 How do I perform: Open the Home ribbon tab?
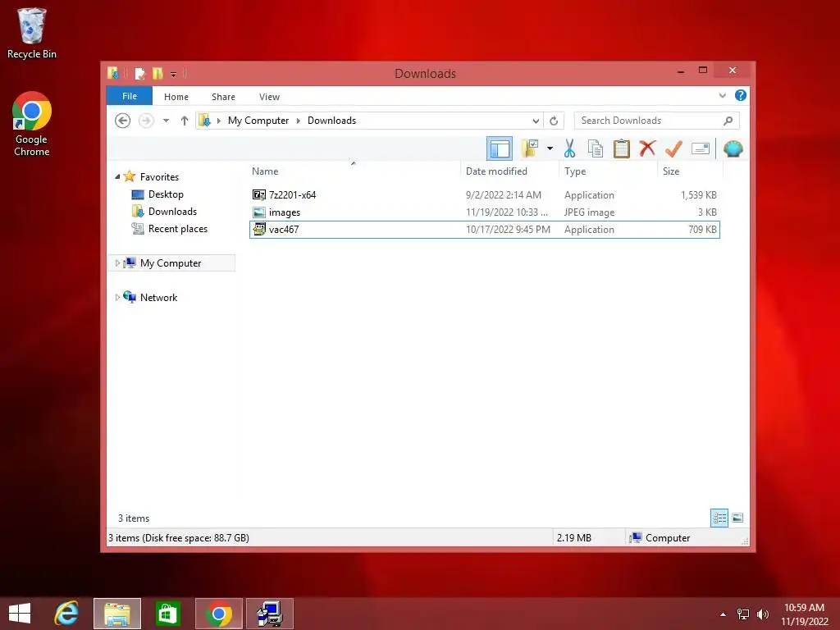click(x=176, y=97)
